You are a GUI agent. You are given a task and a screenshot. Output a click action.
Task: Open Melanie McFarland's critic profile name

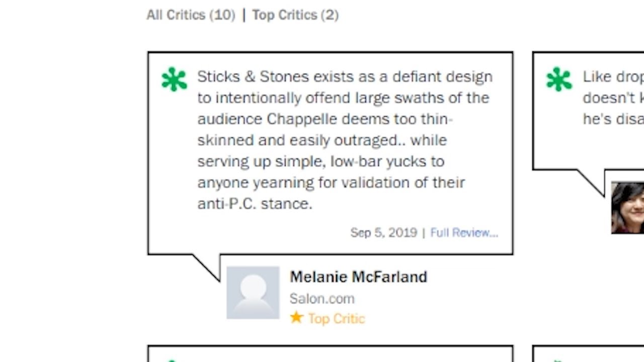358,277
